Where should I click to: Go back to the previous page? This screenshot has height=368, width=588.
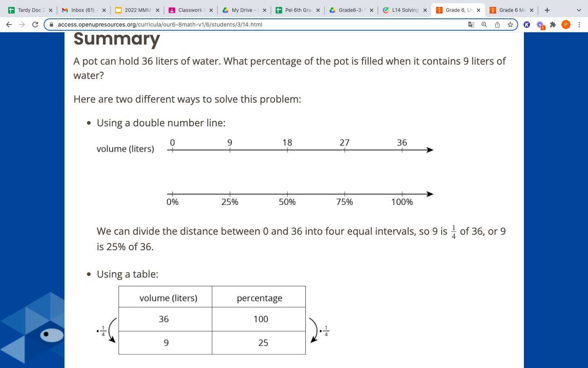click(x=9, y=25)
